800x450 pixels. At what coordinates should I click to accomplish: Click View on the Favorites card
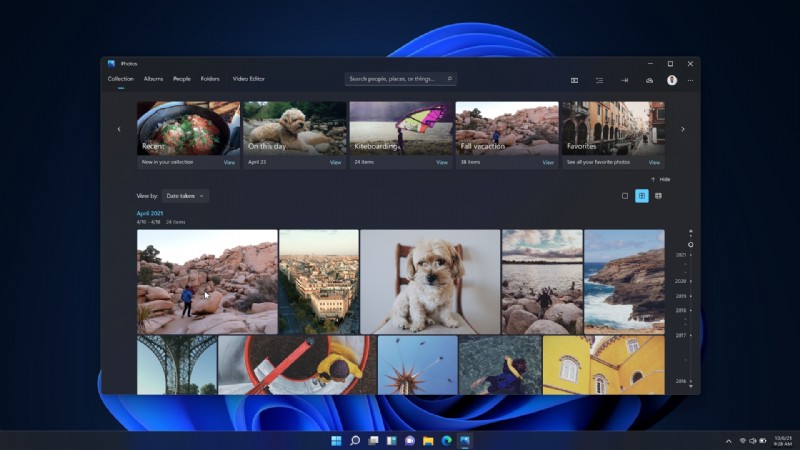coord(654,162)
